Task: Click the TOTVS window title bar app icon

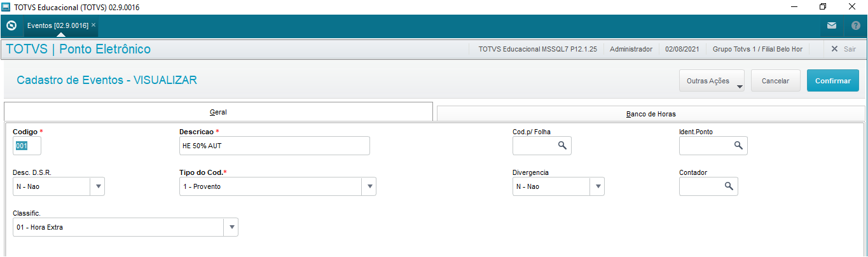Action: (x=6, y=7)
